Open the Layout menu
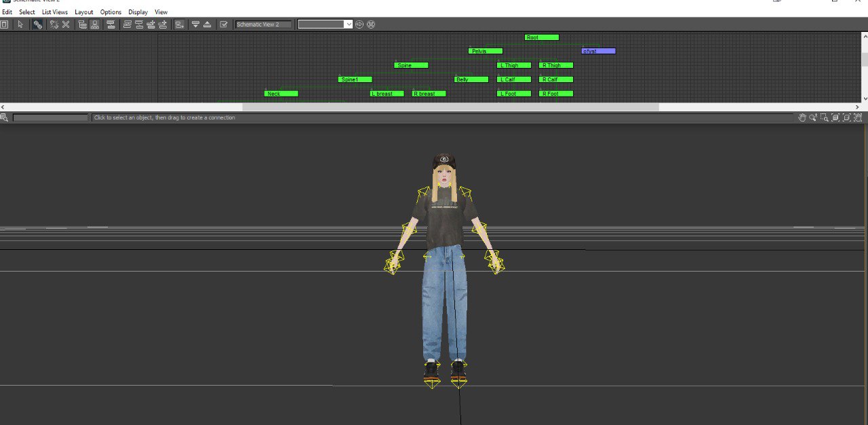This screenshot has width=868, height=425. pyautogui.click(x=84, y=12)
